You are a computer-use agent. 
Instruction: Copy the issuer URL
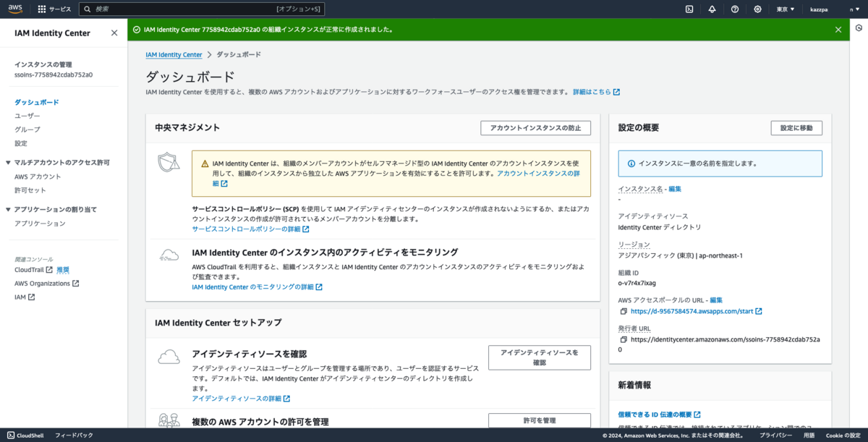pyautogui.click(x=624, y=339)
